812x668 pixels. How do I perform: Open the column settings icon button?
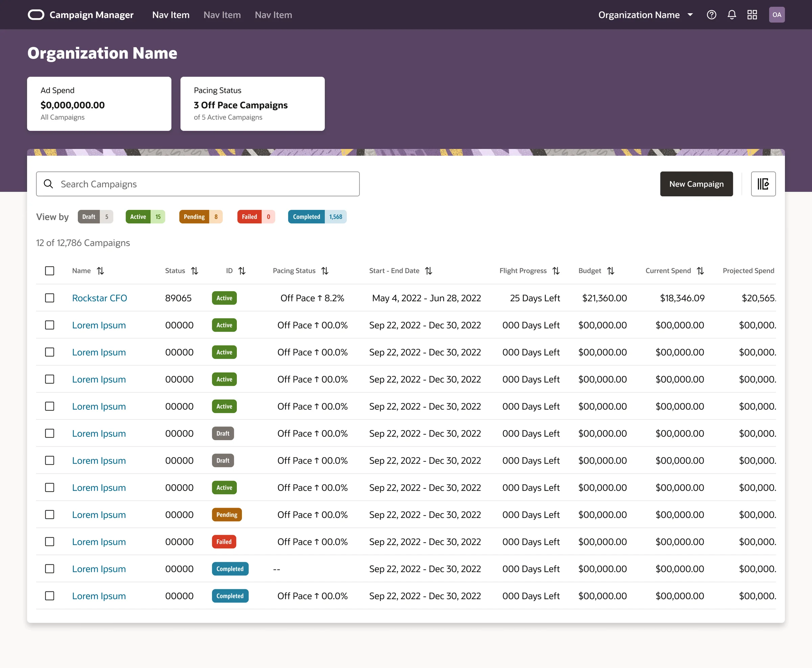click(x=763, y=184)
